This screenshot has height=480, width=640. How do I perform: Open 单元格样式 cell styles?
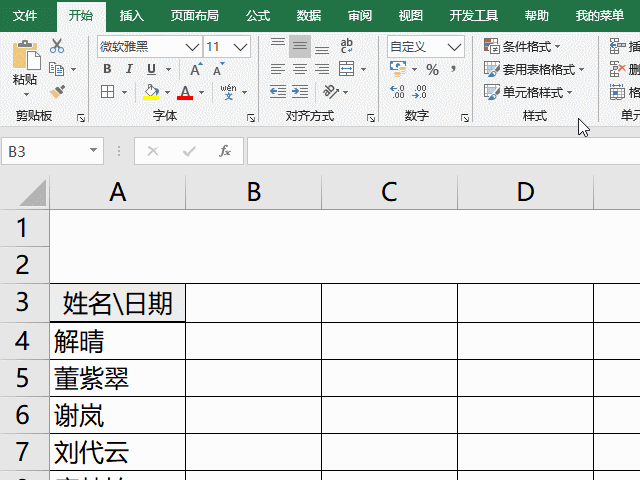click(x=528, y=93)
